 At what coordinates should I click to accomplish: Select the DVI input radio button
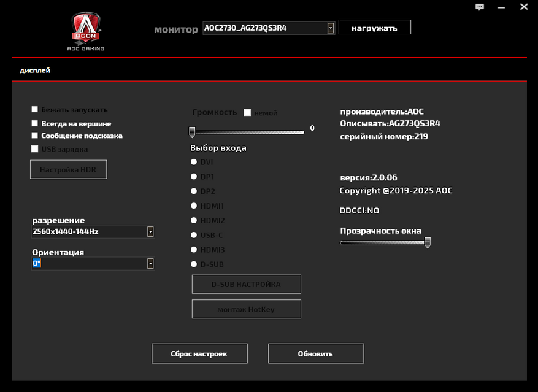click(194, 162)
